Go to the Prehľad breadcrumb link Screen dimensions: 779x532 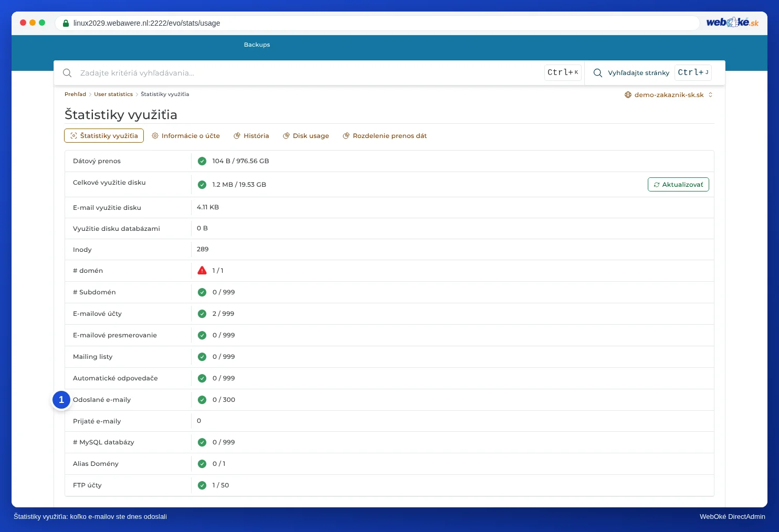[75, 94]
